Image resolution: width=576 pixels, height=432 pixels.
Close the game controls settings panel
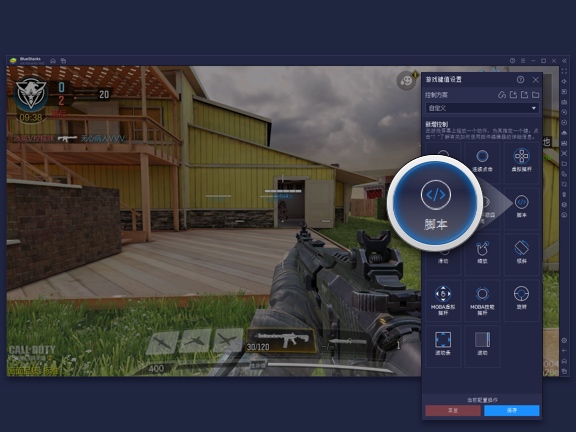pos(536,79)
